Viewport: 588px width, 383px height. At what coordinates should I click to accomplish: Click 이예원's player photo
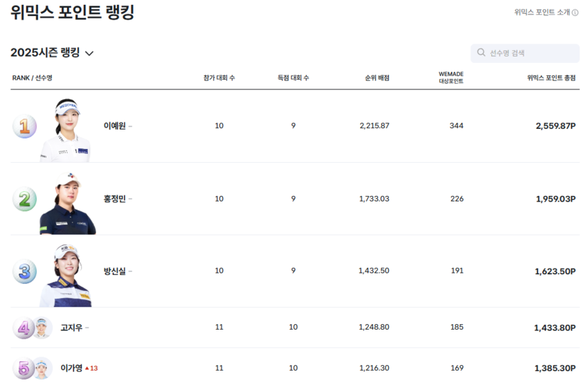pyautogui.click(x=66, y=130)
